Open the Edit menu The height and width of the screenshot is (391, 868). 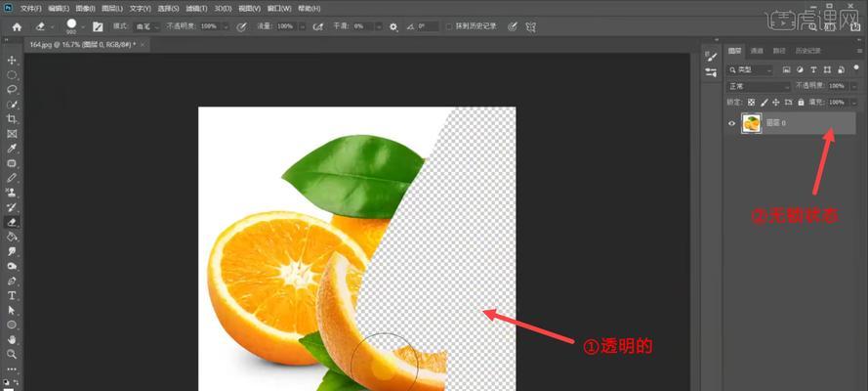point(59,9)
